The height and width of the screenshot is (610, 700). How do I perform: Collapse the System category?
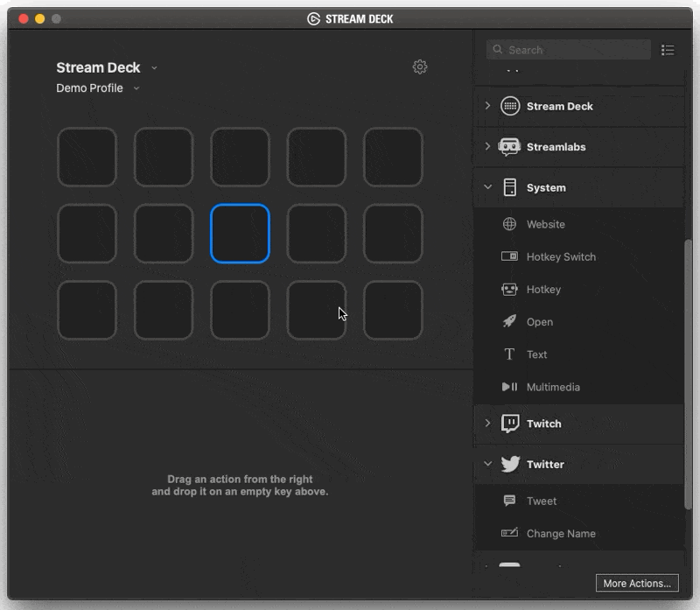487,187
